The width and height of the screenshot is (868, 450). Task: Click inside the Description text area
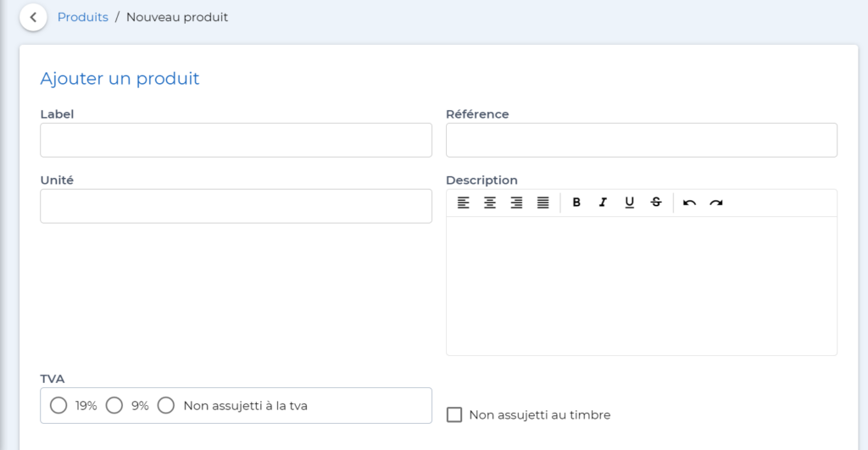click(x=642, y=286)
